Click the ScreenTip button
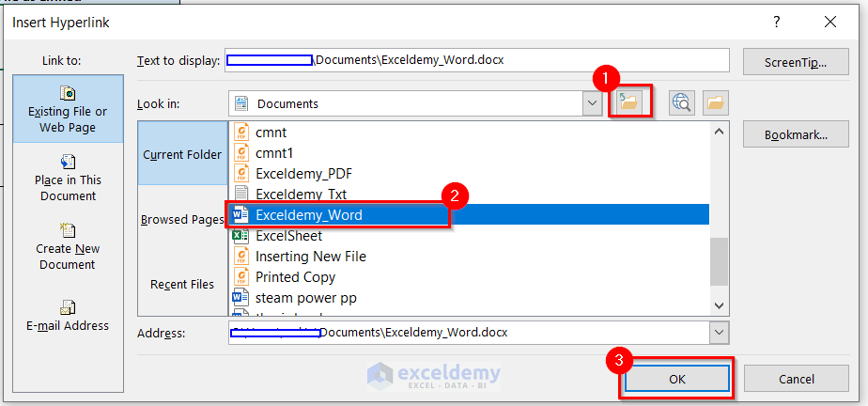Viewport: 868px width, 406px height. click(796, 61)
